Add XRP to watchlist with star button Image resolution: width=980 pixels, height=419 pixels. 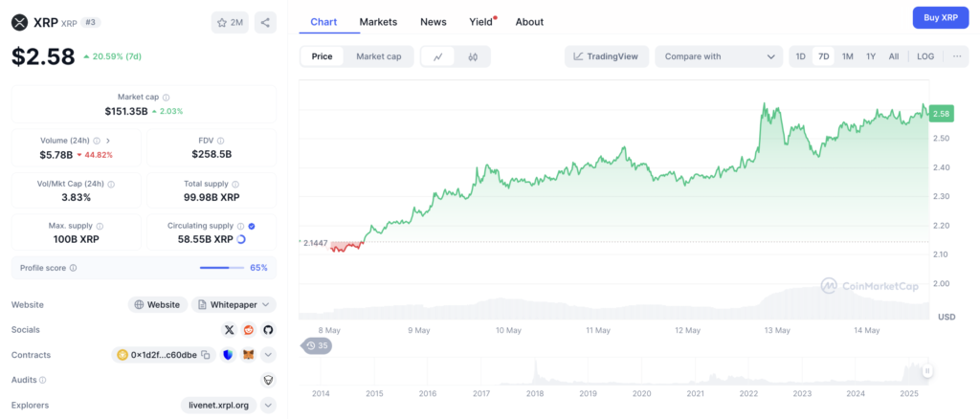230,22
